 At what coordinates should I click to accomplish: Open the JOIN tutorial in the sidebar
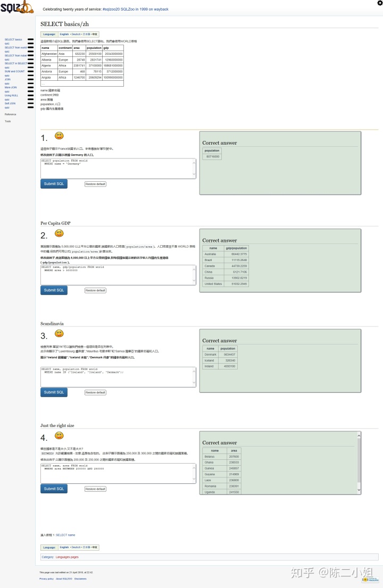coord(7,80)
